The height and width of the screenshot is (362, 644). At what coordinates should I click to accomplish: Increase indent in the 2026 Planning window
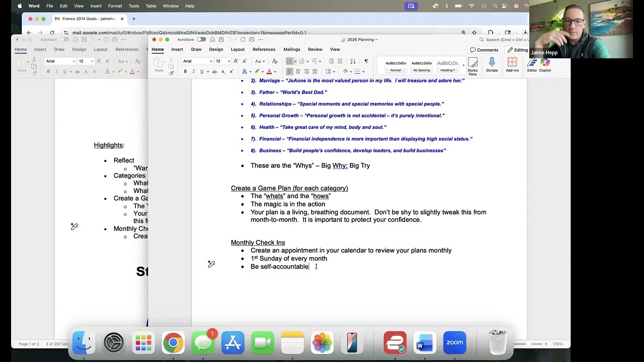pos(340,61)
